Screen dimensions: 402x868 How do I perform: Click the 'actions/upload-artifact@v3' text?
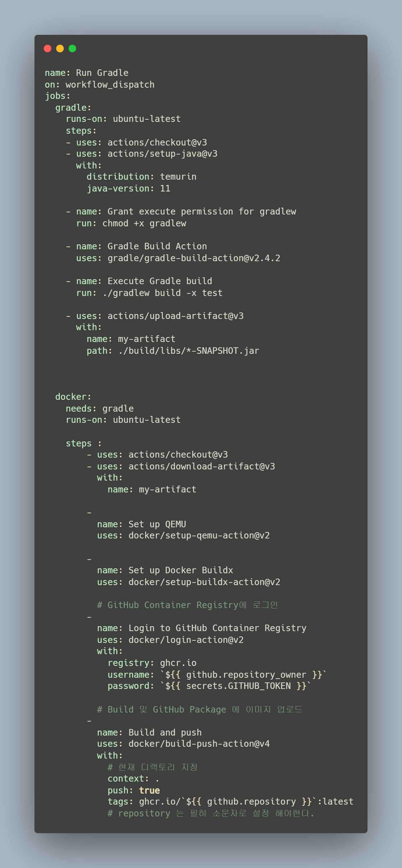pyautogui.click(x=176, y=316)
